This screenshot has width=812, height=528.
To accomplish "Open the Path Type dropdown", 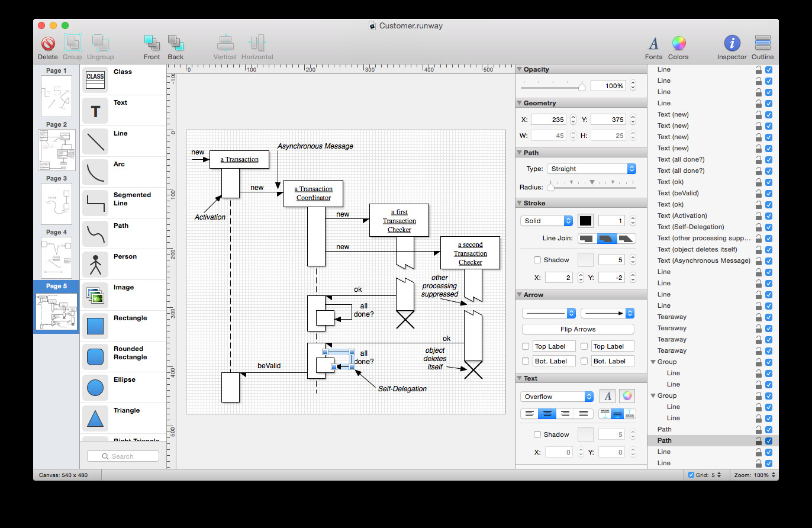I will pos(591,169).
